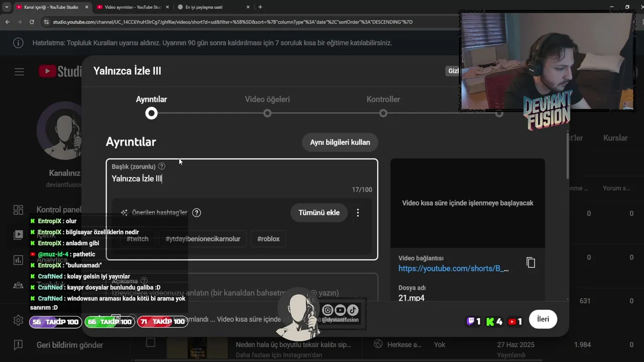This screenshot has width=644, height=362.
Task: Open the settings gear in the sidebar
Action: [18, 320]
